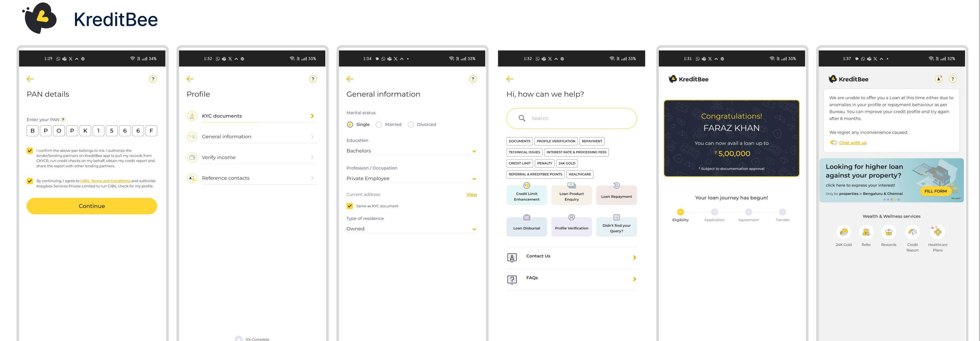Image resolution: width=980 pixels, height=341 pixels.
Task: Go back from PAN details screen
Action: pos(30,79)
